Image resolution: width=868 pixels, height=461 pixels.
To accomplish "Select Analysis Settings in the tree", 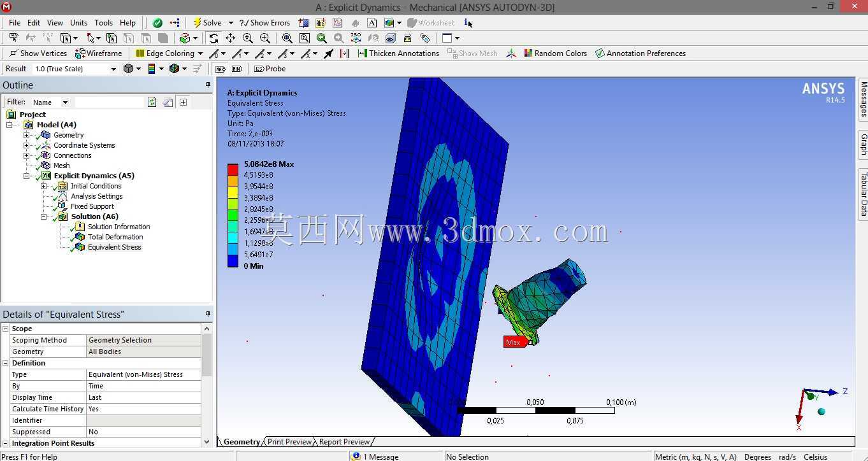I will tap(97, 196).
